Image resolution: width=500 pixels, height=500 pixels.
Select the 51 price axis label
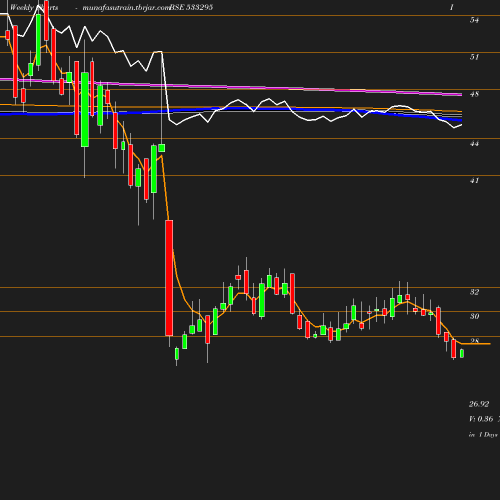[x=474, y=57]
